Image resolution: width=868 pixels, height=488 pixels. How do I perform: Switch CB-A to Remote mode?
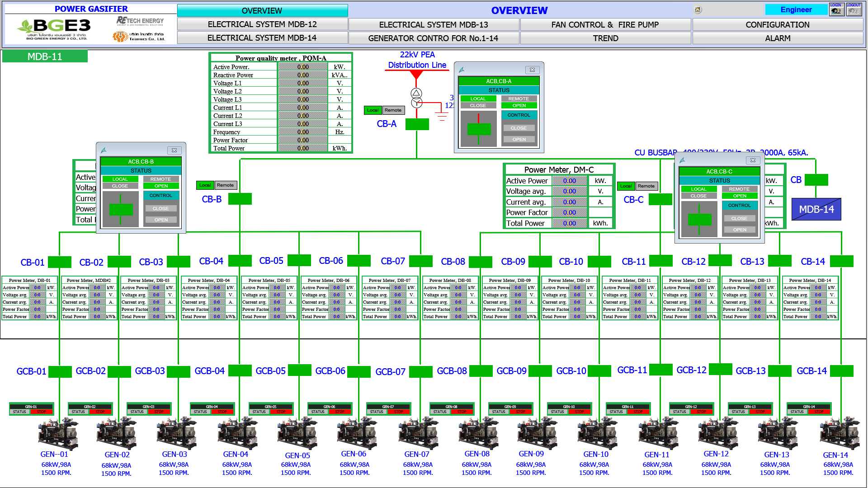click(x=393, y=110)
